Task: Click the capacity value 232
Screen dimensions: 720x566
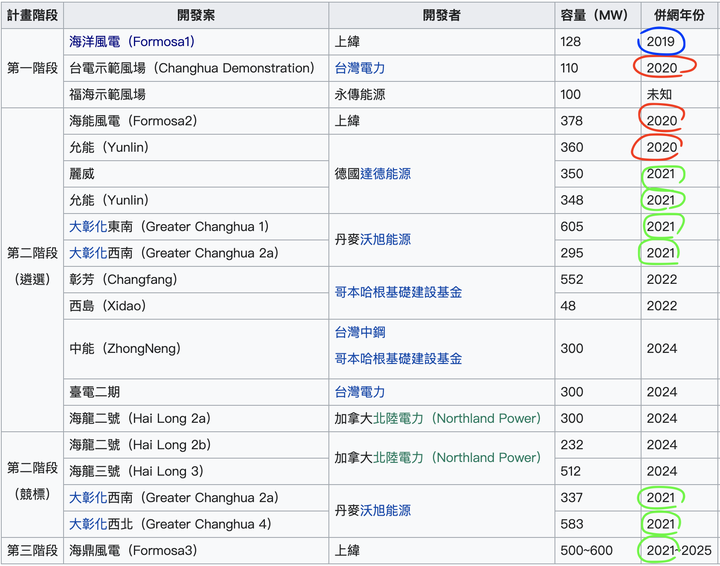Action: click(572, 445)
